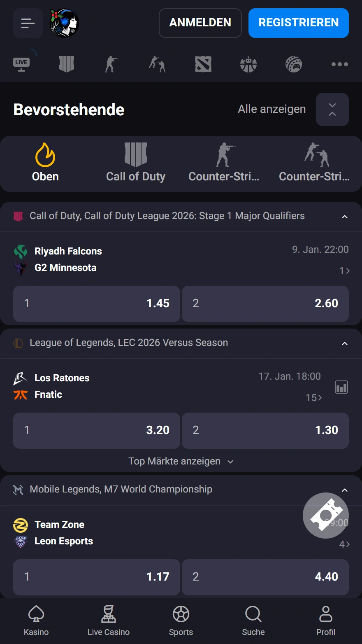Screen dimensions: 362x644
Task: Select odds 1.45 for Riyadh Falcons
Action: click(96, 303)
